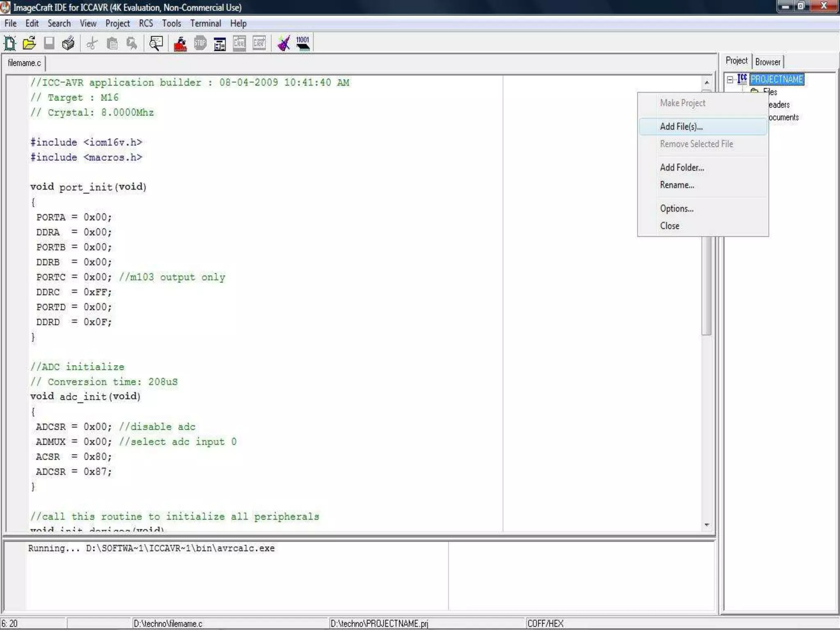The height and width of the screenshot is (630, 840).
Task: Click the Save disk icon
Action: [49, 43]
